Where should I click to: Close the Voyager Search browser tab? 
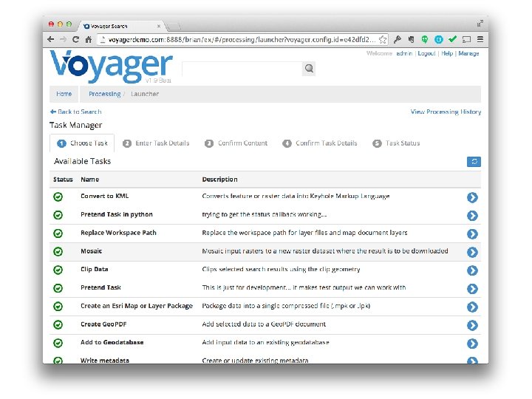point(158,26)
